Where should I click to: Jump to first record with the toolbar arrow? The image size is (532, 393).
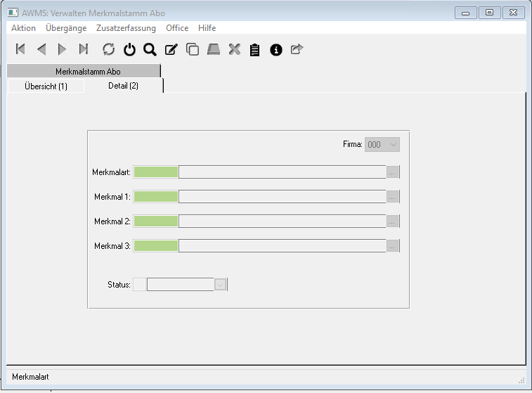pos(20,49)
